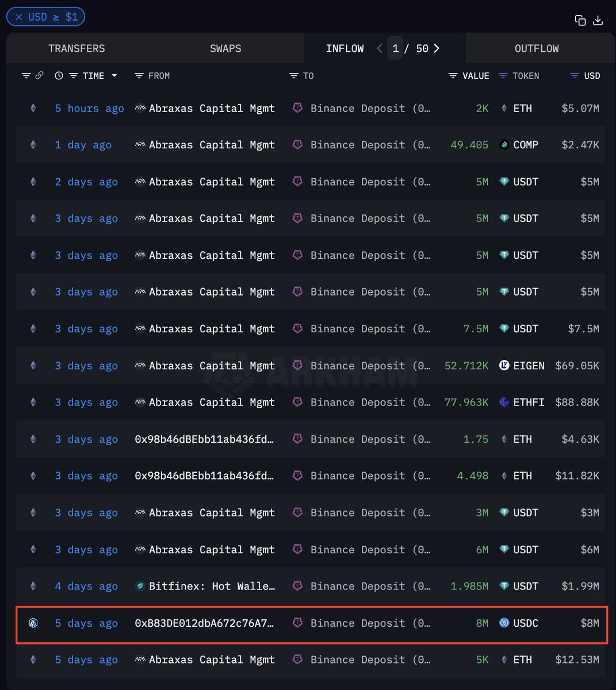
Task: Click the chain icon in the ETHFI row
Action: tap(33, 402)
